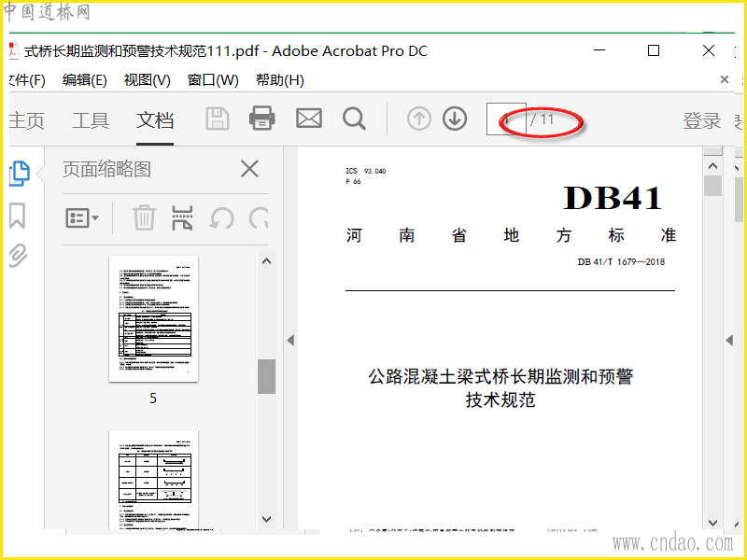Open the Find text magnifier icon
Screen dimensions: 747x560
[354, 119]
